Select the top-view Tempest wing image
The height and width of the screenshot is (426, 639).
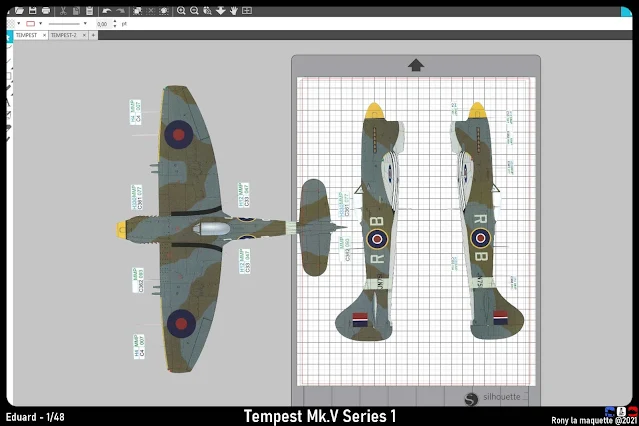click(231, 229)
